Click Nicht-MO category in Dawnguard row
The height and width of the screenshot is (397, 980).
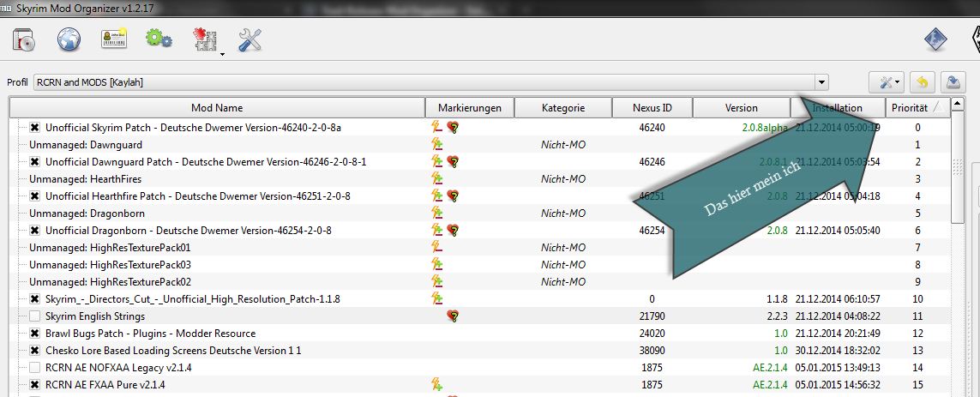pos(563,144)
